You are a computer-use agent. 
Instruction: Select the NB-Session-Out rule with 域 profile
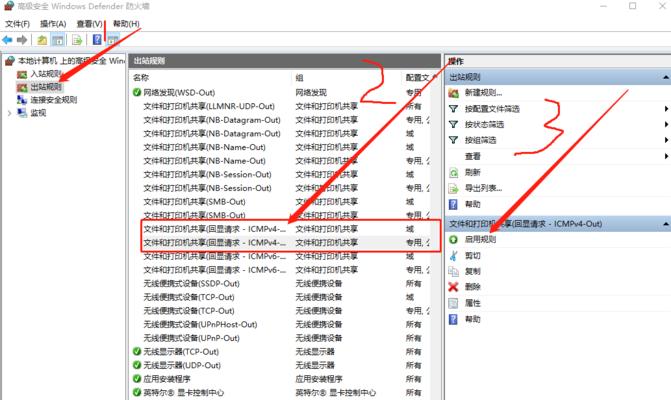208,175
